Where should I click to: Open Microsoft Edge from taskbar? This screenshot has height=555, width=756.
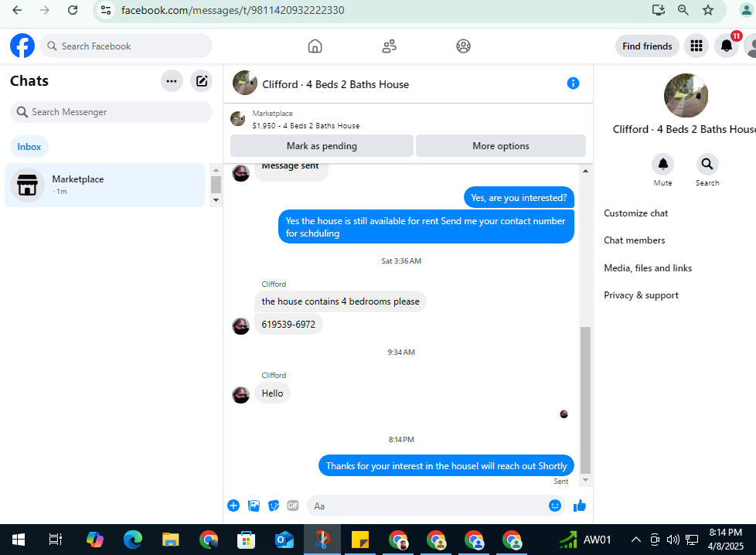click(x=133, y=540)
